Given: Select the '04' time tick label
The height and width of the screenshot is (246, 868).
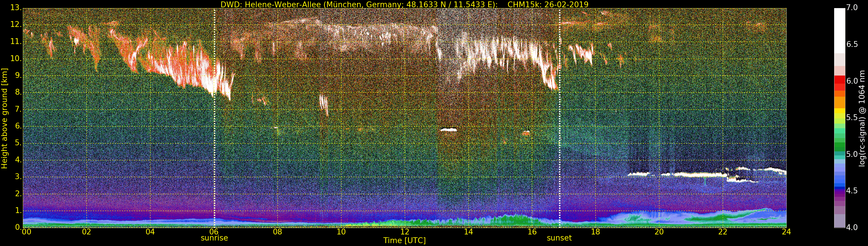Looking at the screenshot, I should click(150, 232).
